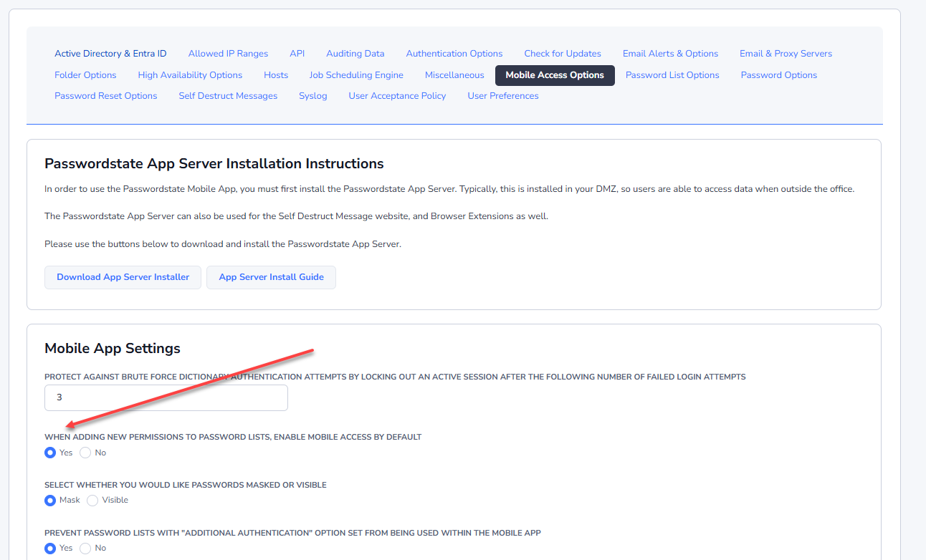Switch to Email & Proxy Servers tab
Image resolution: width=926 pixels, height=560 pixels.
[x=786, y=54]
